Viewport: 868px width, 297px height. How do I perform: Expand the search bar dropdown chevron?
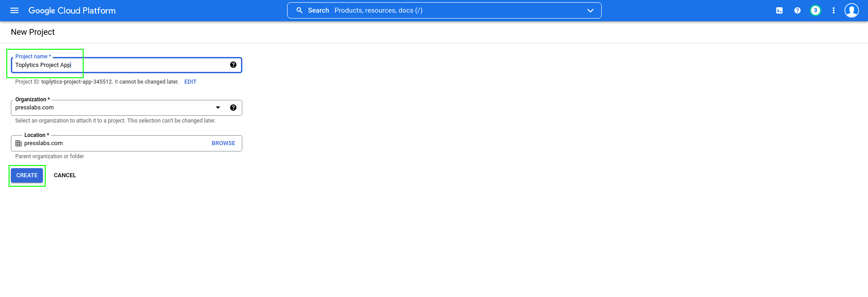590,10
